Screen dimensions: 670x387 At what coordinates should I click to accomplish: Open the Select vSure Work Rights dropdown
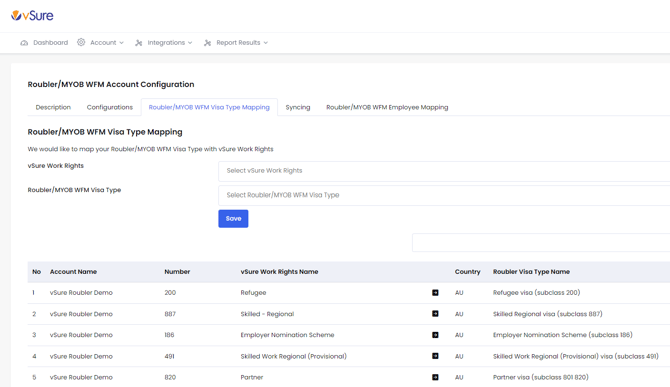tap(444, 171)
